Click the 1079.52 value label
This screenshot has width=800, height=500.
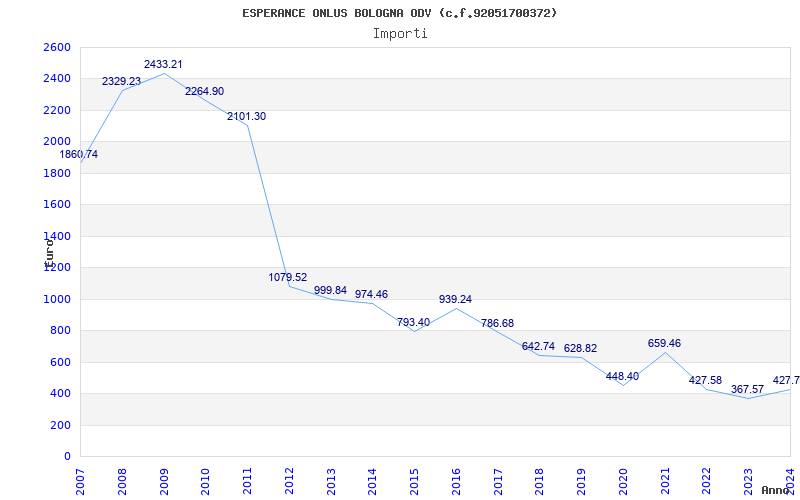[x=288, y=277]
